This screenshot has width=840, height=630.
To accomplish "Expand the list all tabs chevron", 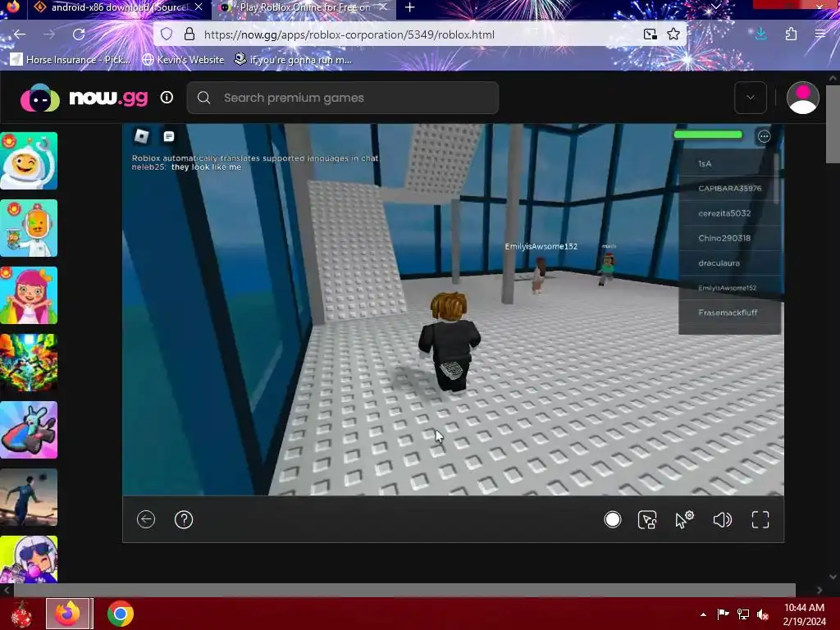I will (715, 7).
